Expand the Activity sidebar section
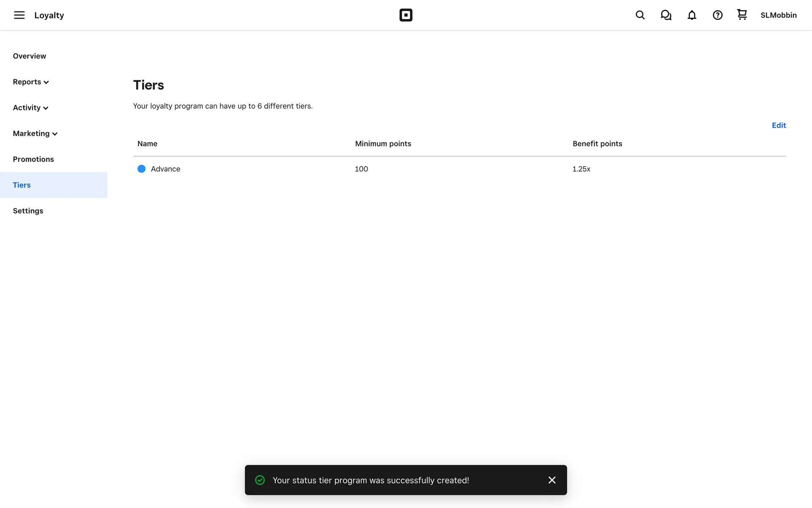The width and height of the screenshot is (812, 508). pos(30,108)
